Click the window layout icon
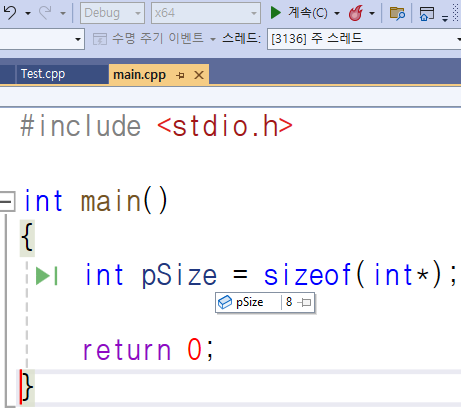 (427, 13)
